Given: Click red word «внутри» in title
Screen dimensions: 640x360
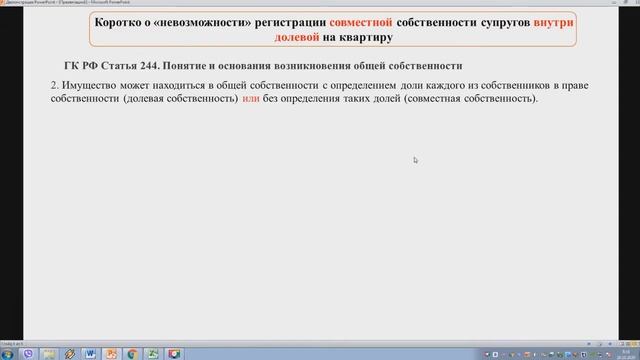Looking at the screenshot, I should click(x=553, y=22).
